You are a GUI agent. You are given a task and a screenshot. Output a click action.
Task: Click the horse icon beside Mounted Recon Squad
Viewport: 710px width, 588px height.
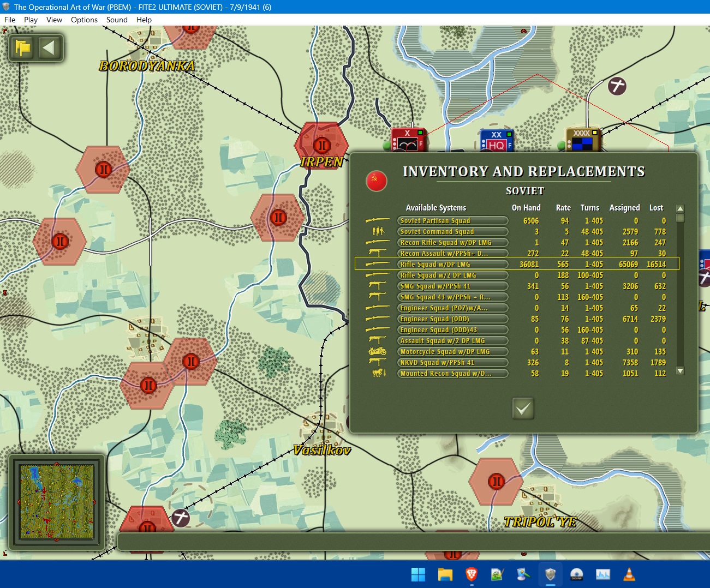(379, 373)
